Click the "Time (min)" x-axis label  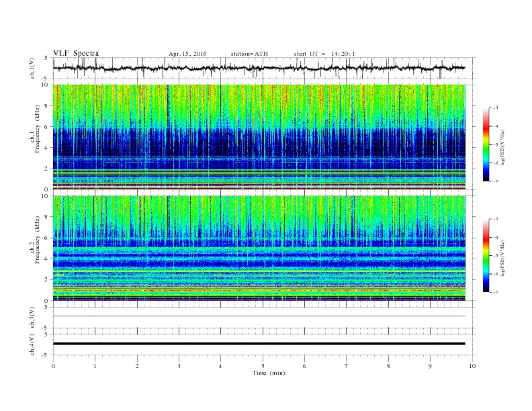tap(269, 373)
